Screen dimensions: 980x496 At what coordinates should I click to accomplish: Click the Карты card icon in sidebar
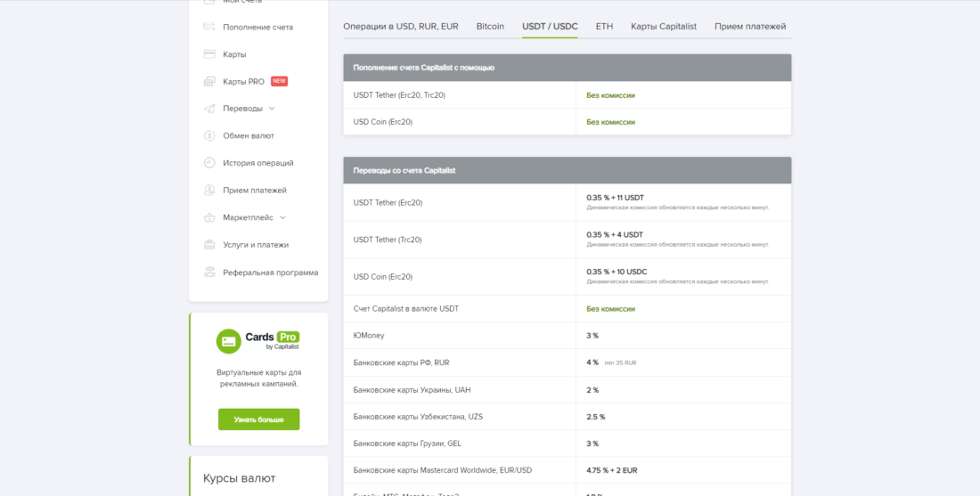point(209,54)
